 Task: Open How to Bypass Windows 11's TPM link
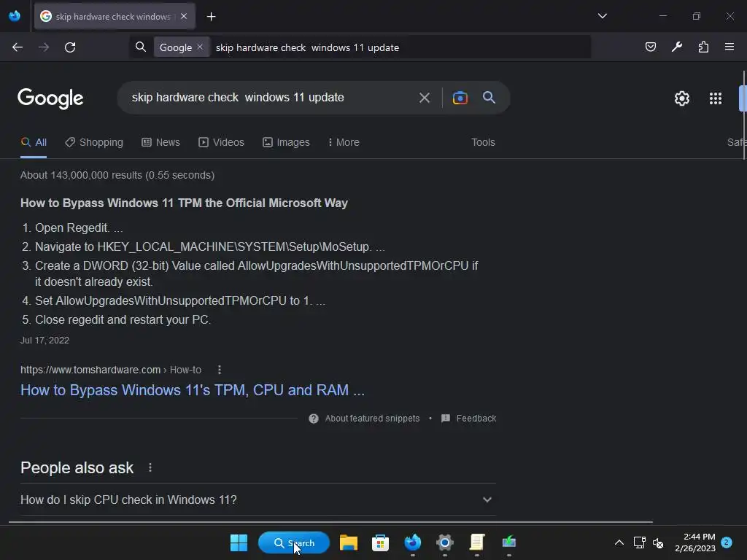(193, 390)
